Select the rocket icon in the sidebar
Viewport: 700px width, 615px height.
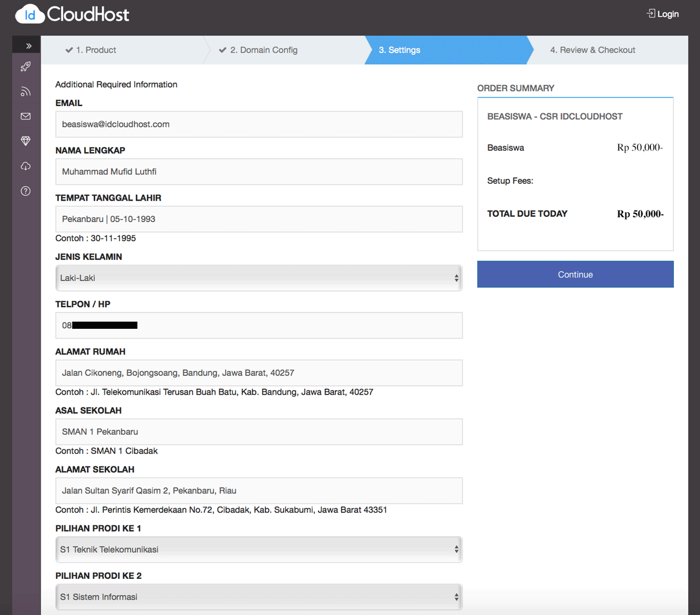tap(26, 66)
